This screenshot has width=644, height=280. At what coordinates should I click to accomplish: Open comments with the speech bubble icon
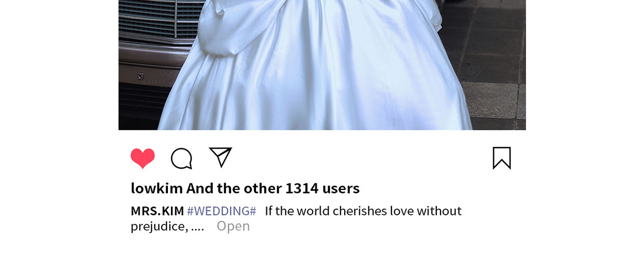(x=181, y=159)
